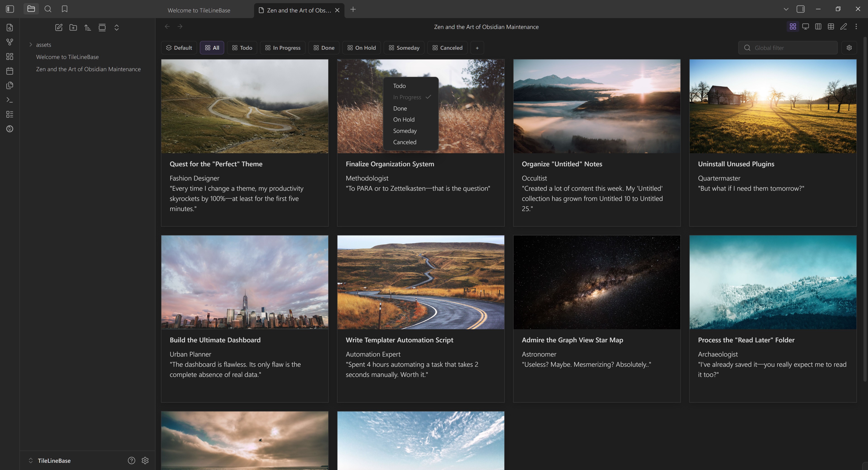This screenshot has height=470, width=868.
Task: Click the new note pencil icon
Action: click(x=59, y=27)
